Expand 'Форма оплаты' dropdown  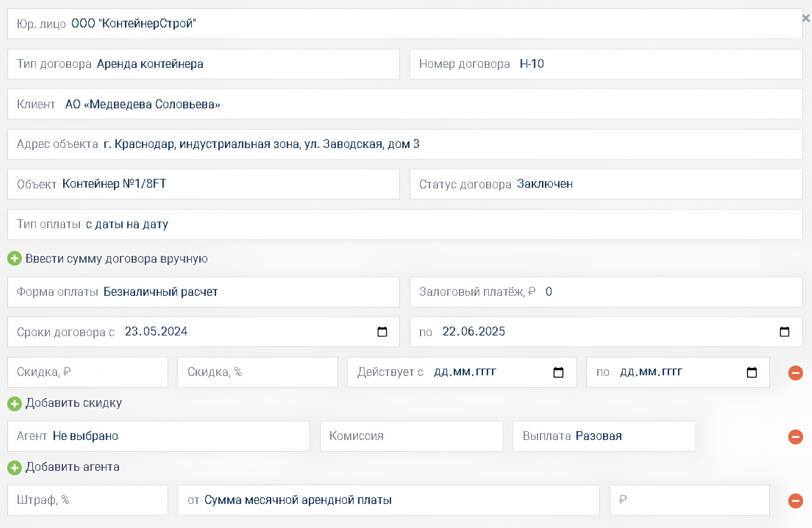(x=203, y=292)
